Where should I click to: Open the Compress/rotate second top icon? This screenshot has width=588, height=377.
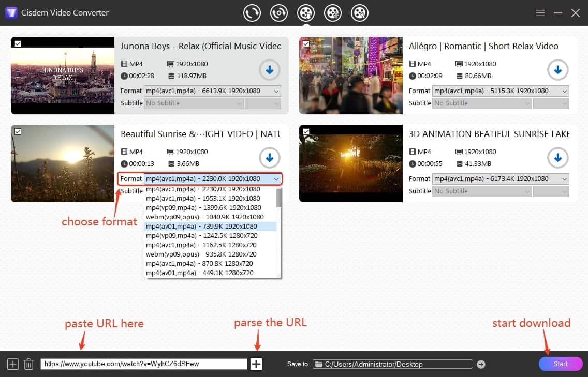[278, 13]
